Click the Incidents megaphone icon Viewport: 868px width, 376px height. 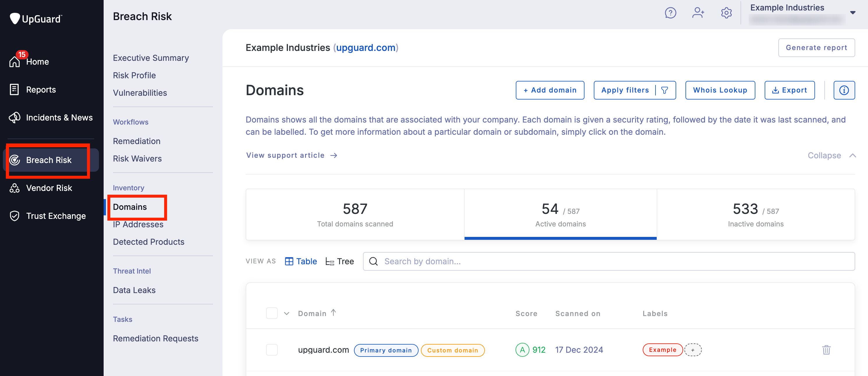pos(15,118)
